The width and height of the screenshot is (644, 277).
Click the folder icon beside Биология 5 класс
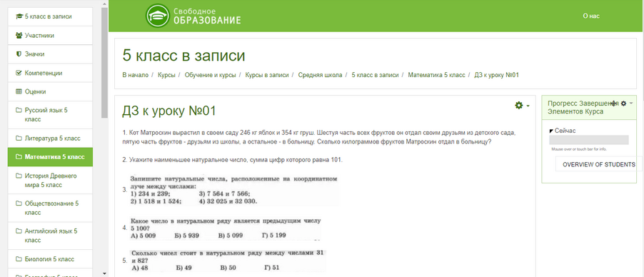pyautogui.click(x=19, y=259)
